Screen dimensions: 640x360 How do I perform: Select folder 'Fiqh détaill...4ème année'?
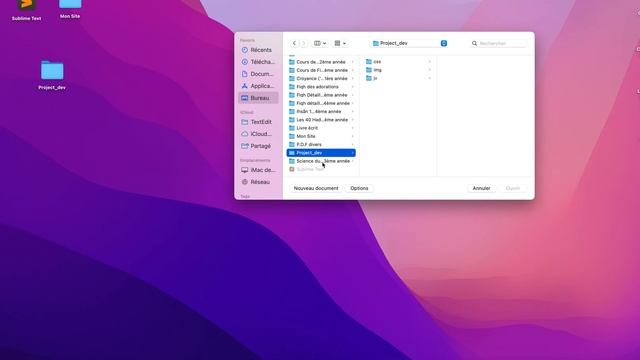point(321,103)
